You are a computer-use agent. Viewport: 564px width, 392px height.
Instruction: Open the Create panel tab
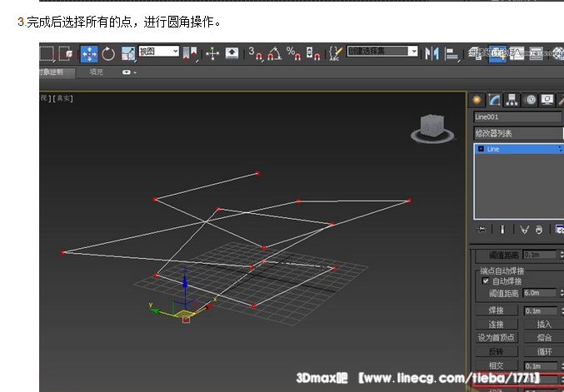click(x=477, y=100)
